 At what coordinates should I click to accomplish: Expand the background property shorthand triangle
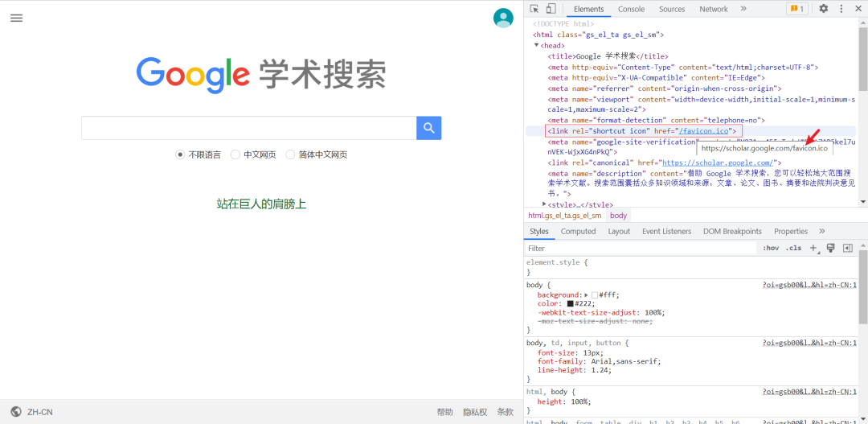tap(586, 294)
